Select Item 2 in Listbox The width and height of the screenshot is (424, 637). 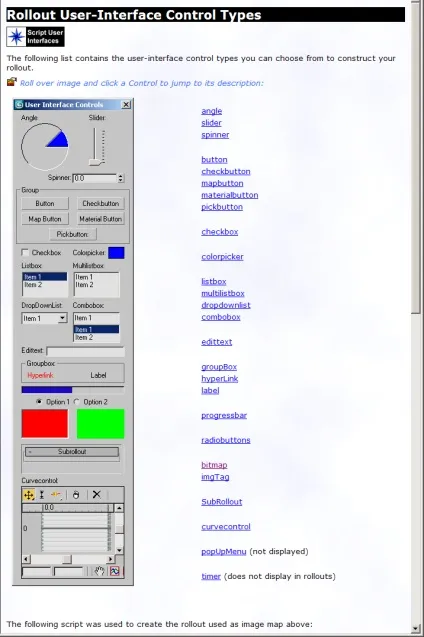point(44,285)
